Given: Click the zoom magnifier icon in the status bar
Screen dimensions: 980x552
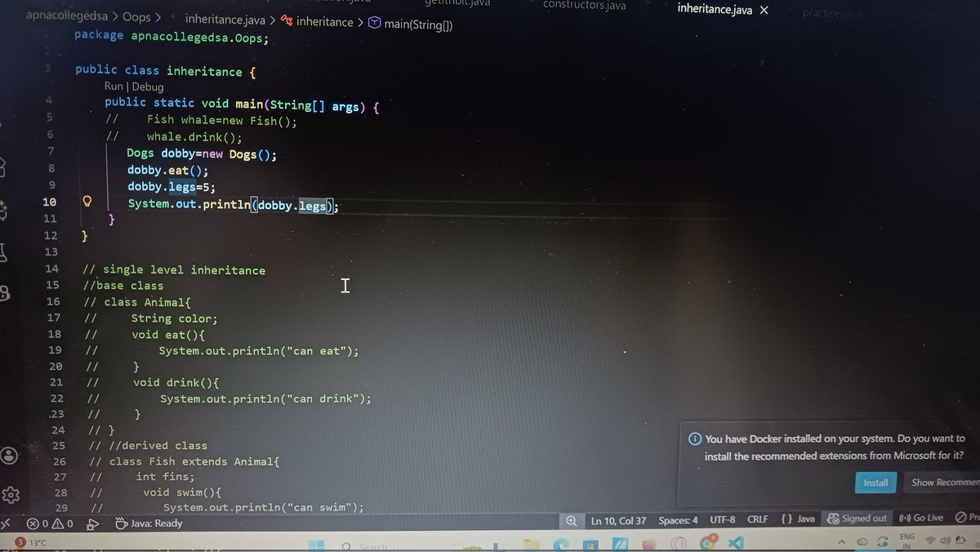Looking at the screenshot, I should [x=571, y=520].
